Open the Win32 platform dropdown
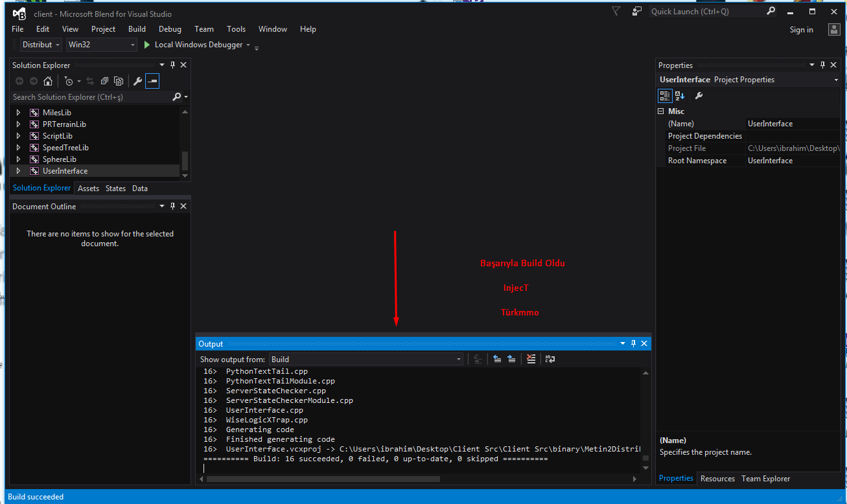Image resolution: width=847 pixels, height=504 pixels. (102, 45)
